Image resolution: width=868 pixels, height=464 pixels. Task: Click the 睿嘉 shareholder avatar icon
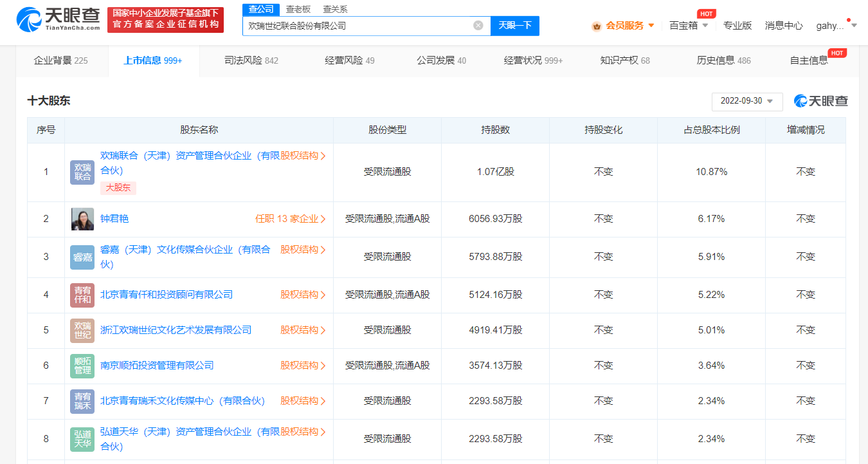click(82, 257)
